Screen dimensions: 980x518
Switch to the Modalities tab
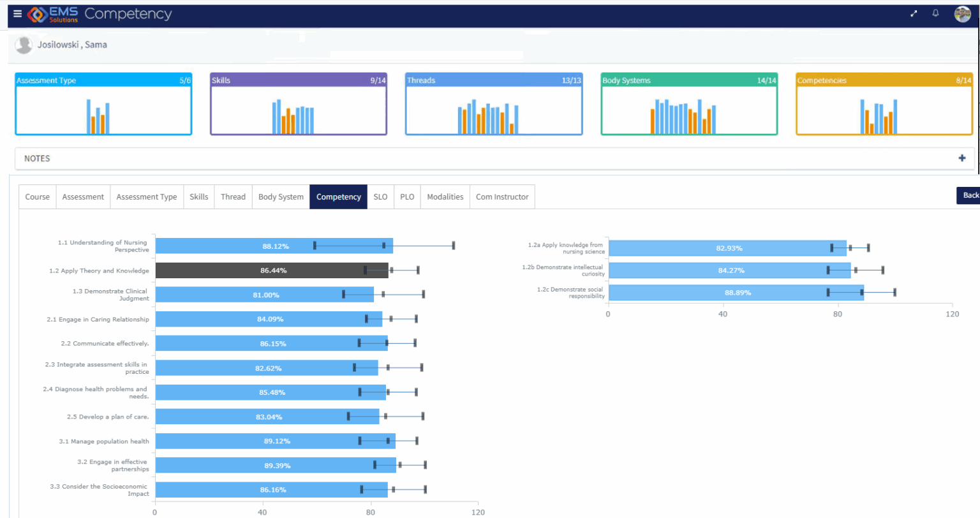pos(445,196)
